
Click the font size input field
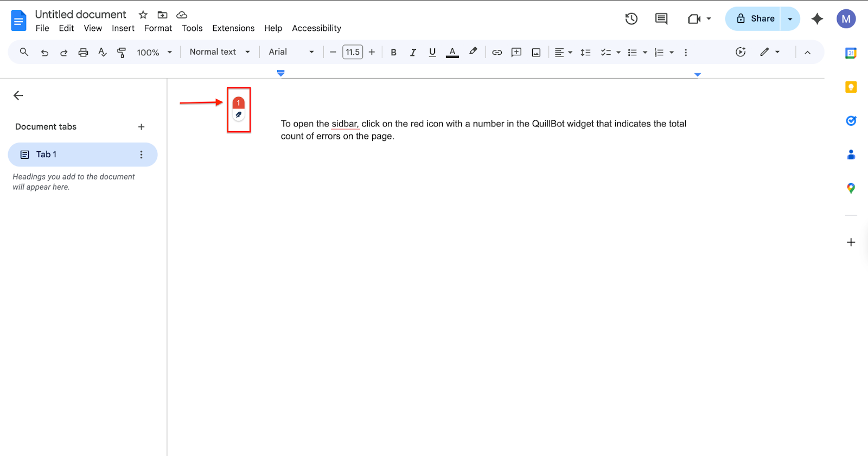click(x=353, y=52)
